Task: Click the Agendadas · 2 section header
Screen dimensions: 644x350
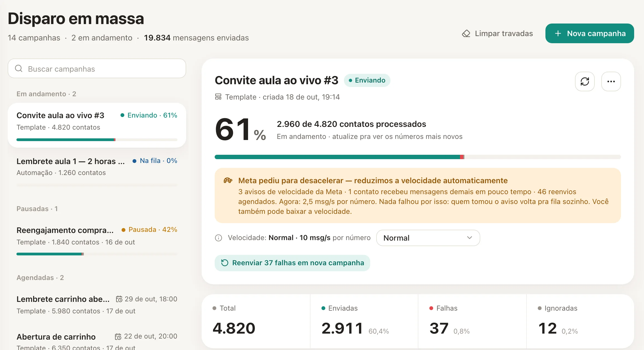Action: coord(40,278)
